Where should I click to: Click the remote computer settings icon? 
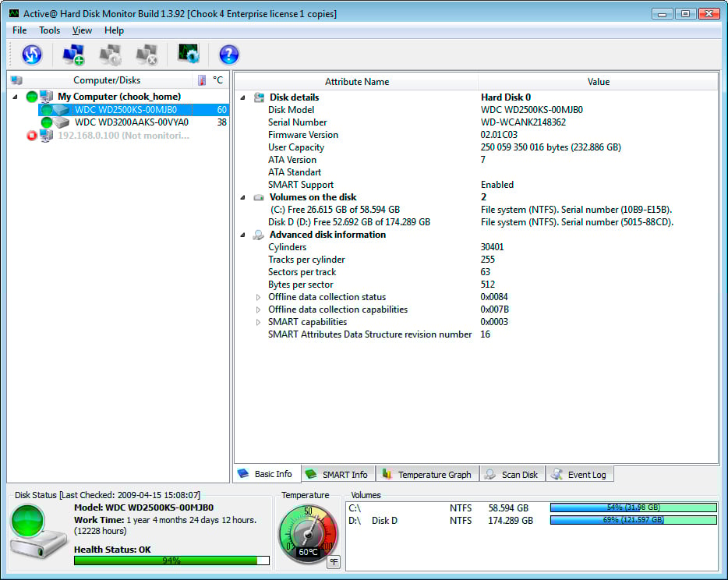point(110,54)
